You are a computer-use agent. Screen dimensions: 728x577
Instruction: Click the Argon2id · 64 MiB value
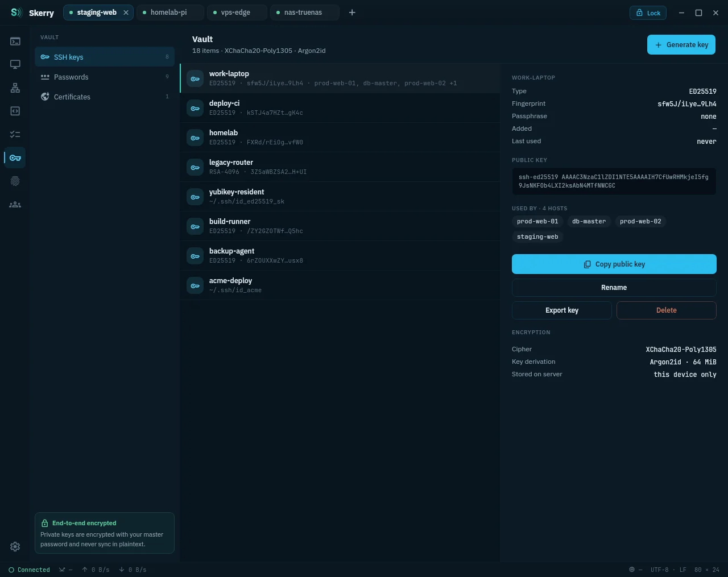(x=683, y=362)
